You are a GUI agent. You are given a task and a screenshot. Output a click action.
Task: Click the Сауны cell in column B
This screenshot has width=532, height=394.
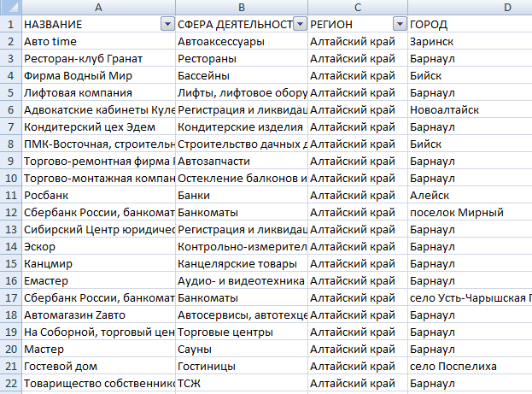(x=241, y=349)
